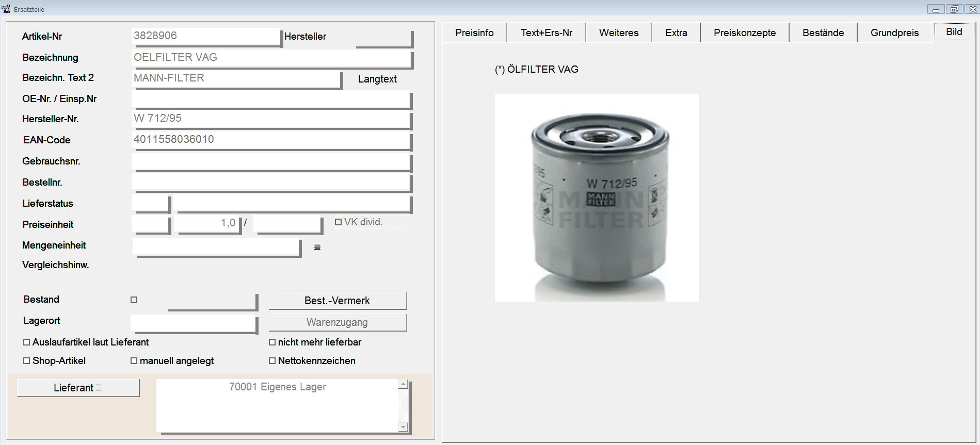
Task: Go to the Grundpreis tab
Action: point(894,32)
